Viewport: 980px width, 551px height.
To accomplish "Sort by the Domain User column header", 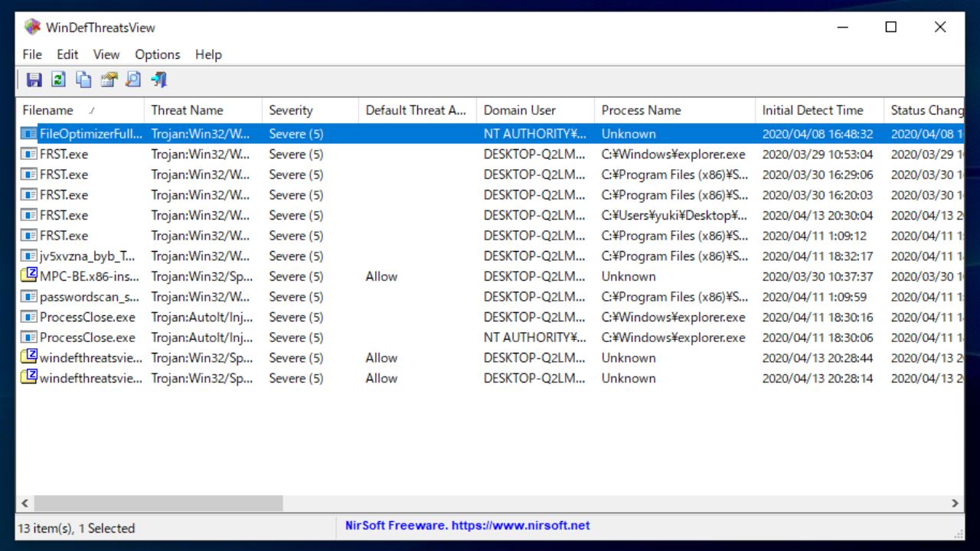I will click(535, 110).
